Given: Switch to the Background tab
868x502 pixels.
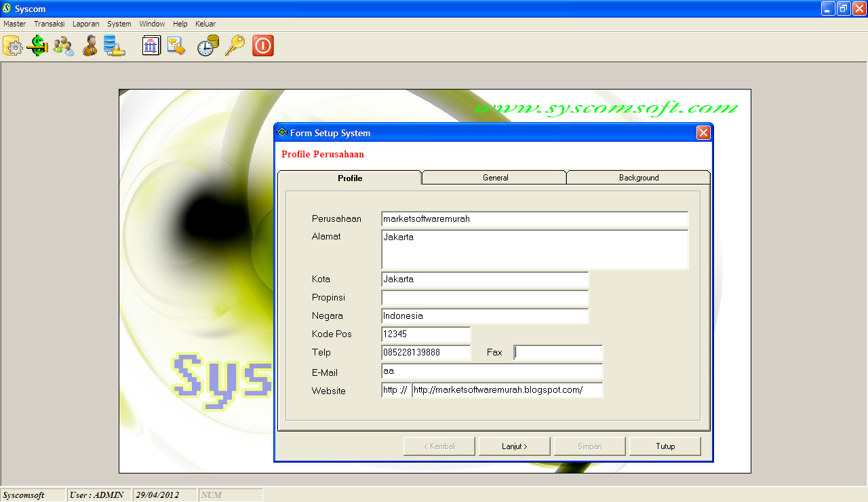Looking at the screenshot, I should 638,177.
